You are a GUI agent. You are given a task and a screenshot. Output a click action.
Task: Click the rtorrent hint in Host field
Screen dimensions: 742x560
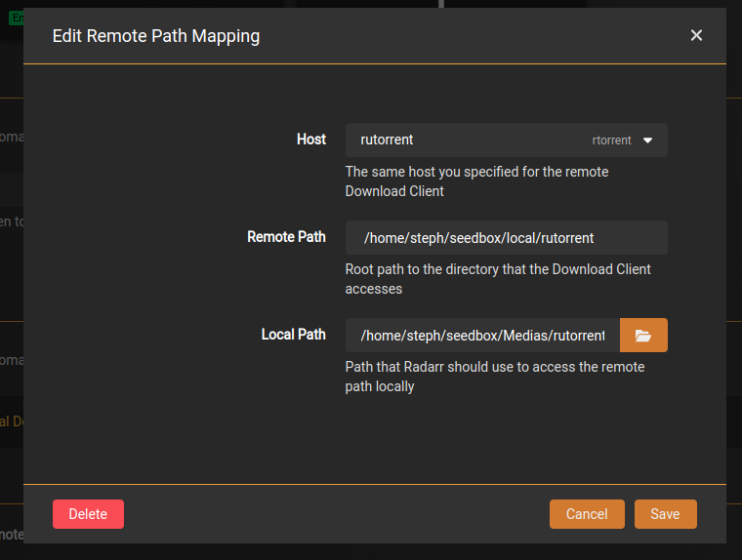point(611,140)
